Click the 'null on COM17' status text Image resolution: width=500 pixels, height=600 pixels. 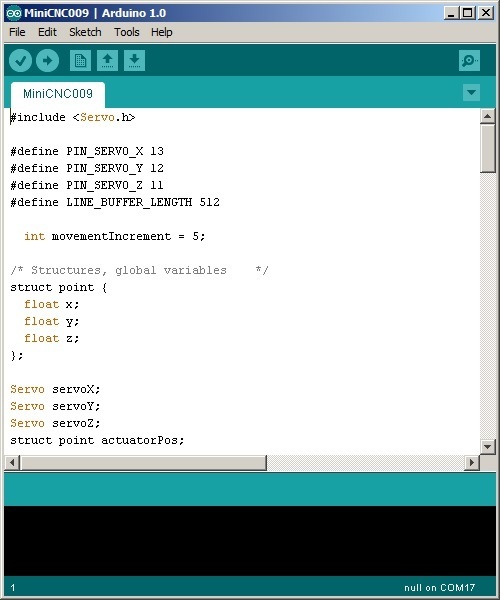[440, 588]
